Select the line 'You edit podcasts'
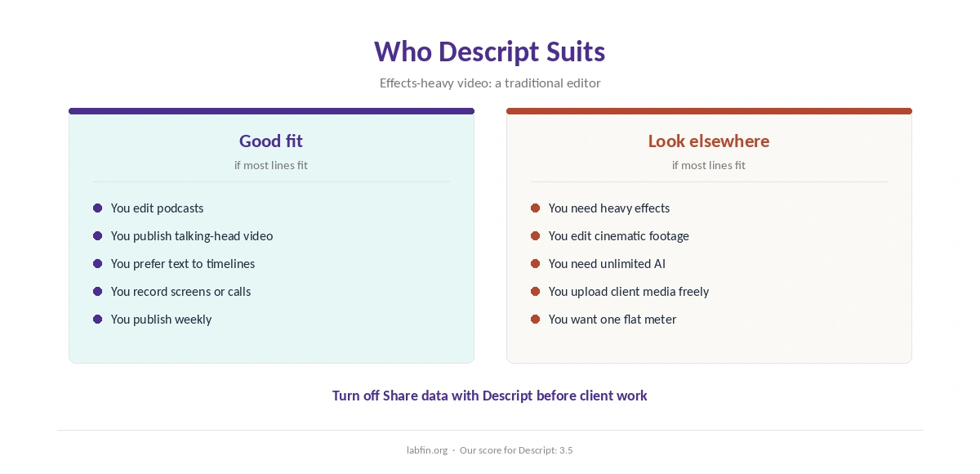The height and width of the screenshot is (474, 980). pyautogui.click(x=158, y=208)
